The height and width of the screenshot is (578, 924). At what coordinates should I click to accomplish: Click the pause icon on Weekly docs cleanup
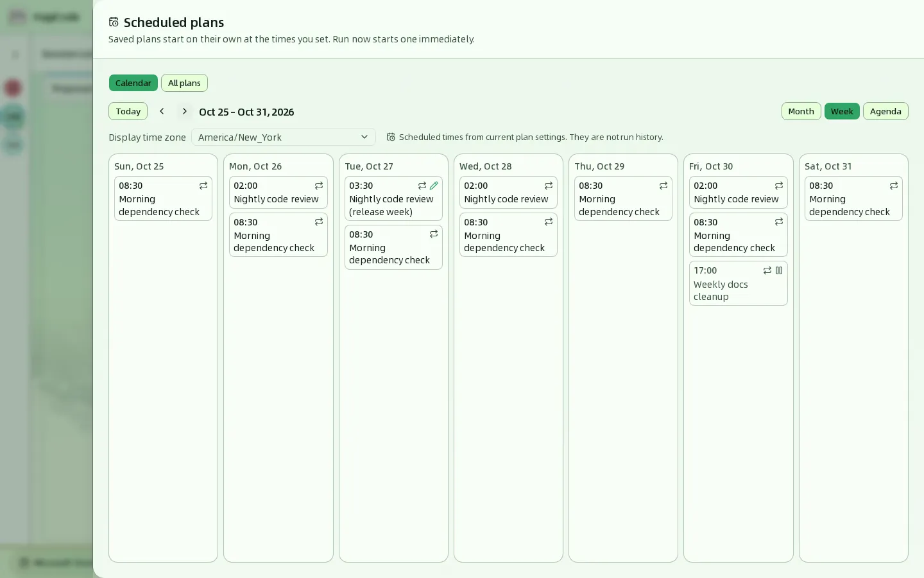779,270
